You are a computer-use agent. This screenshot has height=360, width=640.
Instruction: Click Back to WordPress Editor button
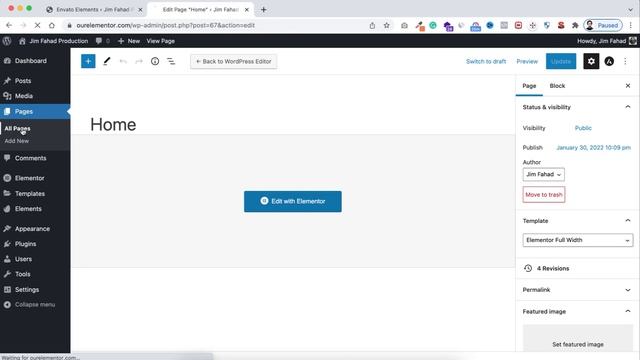click(233, 61)
